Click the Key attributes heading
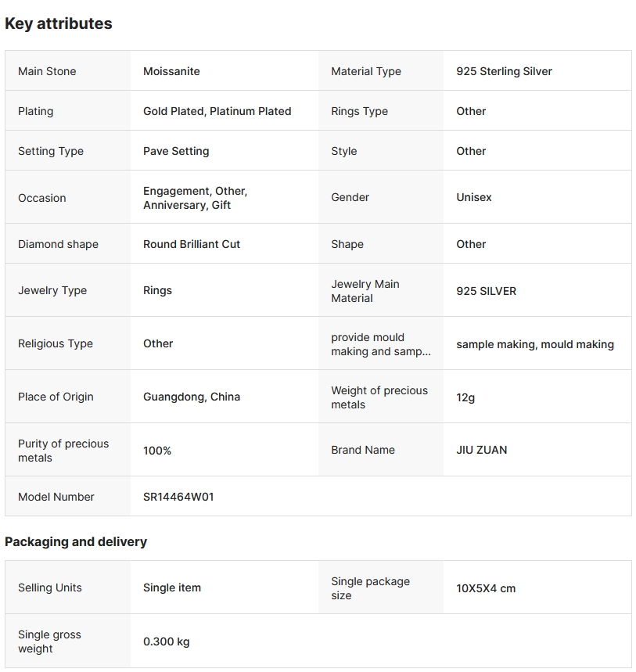Screen dimensions: 636x672 (59, 23)
